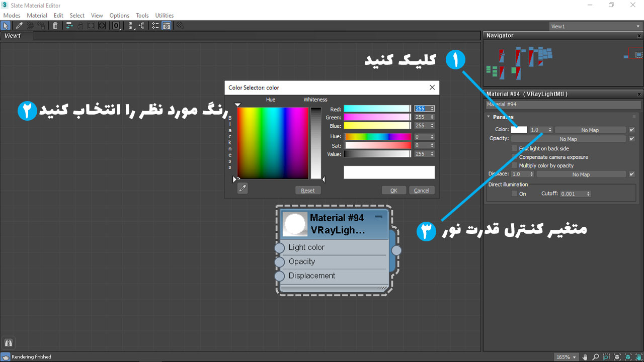This screenshot has height=362, width=644.
Task: Click Lay Out All vertical icon
Action: [x=131, y=26]
